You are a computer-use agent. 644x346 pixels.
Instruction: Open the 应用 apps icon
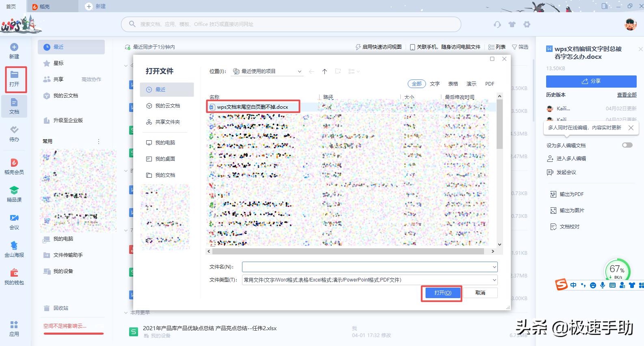pos(14,329)
